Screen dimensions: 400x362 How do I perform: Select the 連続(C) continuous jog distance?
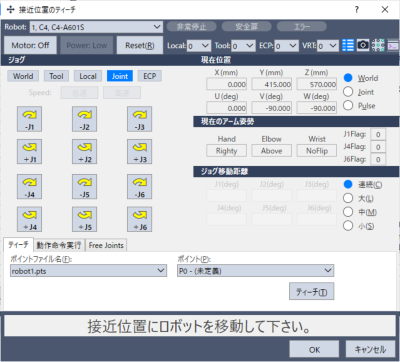tap(348, 184)
